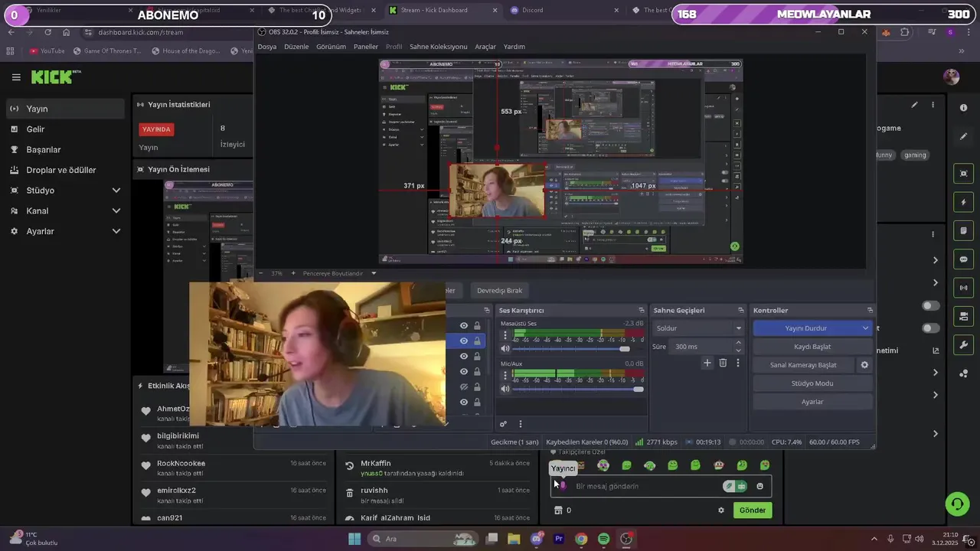Toggle the lower switch in Kick right panel

tap(930, 328)
